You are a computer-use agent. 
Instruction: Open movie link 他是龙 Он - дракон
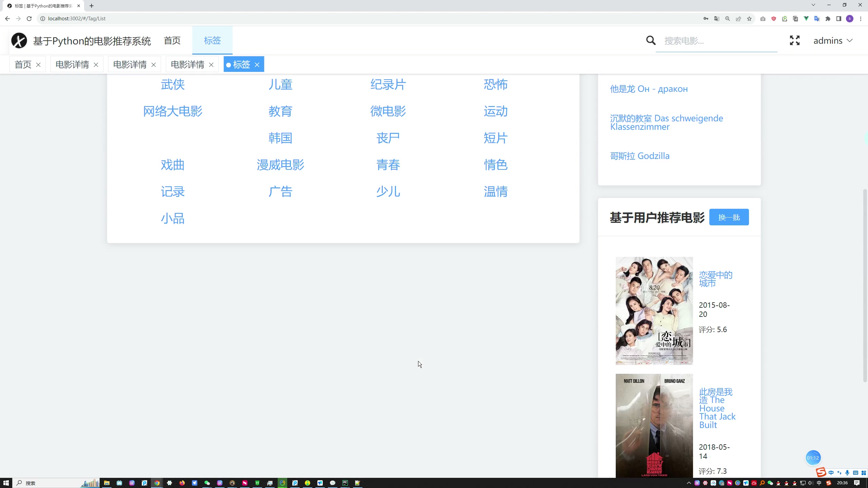click(649, 89)
